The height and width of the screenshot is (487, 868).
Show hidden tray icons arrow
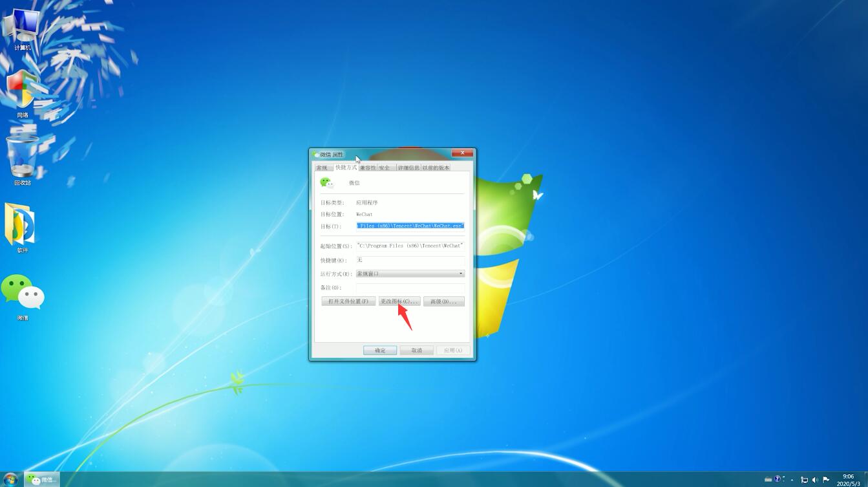(792, 480)
